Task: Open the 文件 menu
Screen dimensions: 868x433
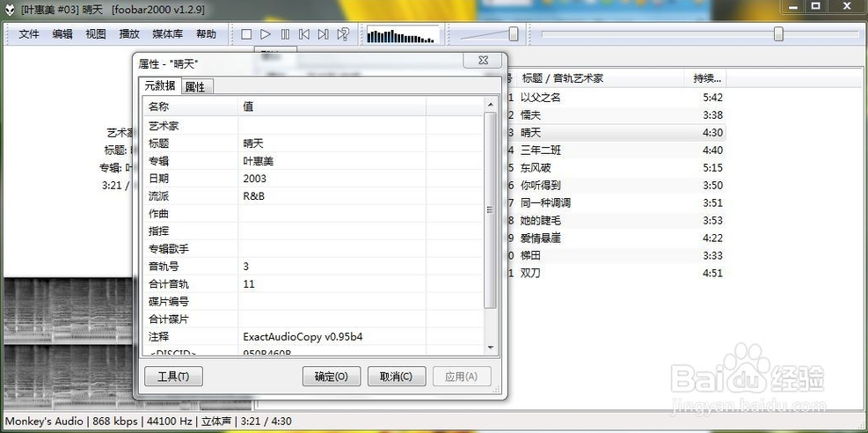Action: (29, 34)
